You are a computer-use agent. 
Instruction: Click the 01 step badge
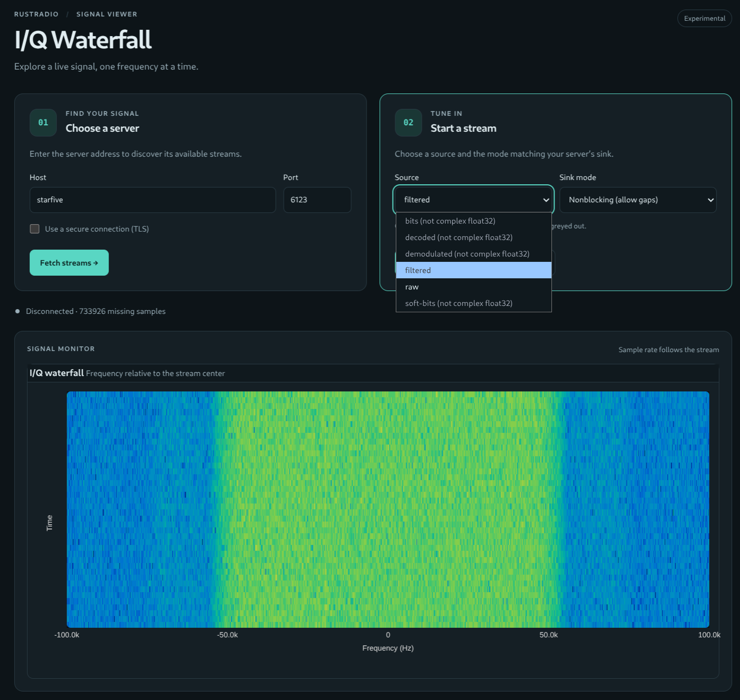43,123
